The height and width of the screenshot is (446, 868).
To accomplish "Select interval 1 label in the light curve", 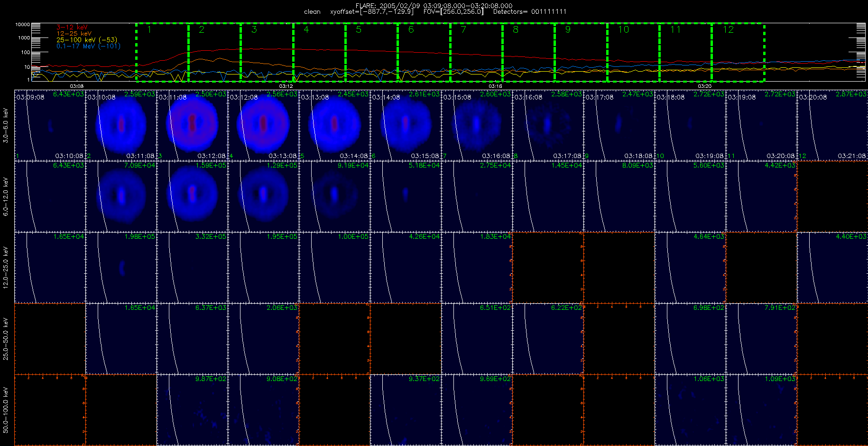I will click(149, 30).
